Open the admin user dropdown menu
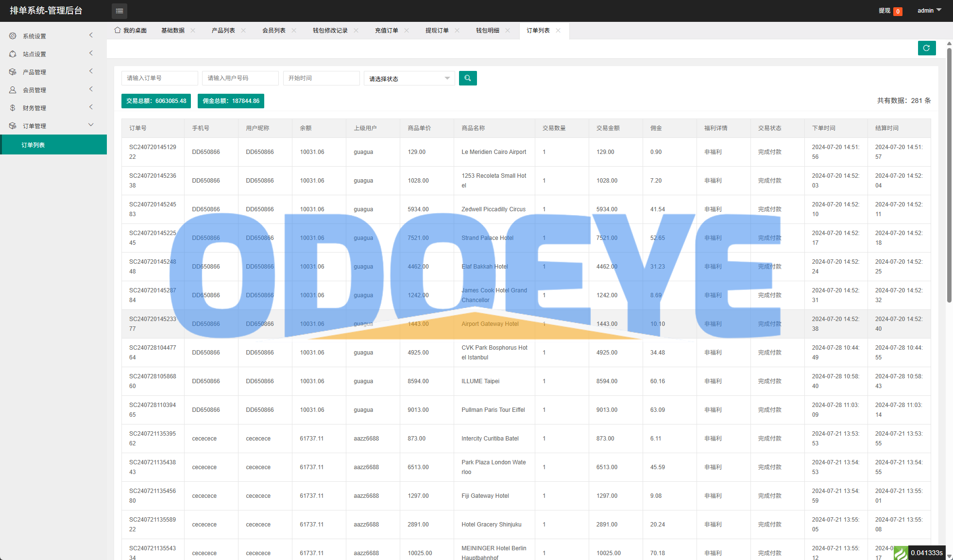The image size is (953, 560). [929, 10]
